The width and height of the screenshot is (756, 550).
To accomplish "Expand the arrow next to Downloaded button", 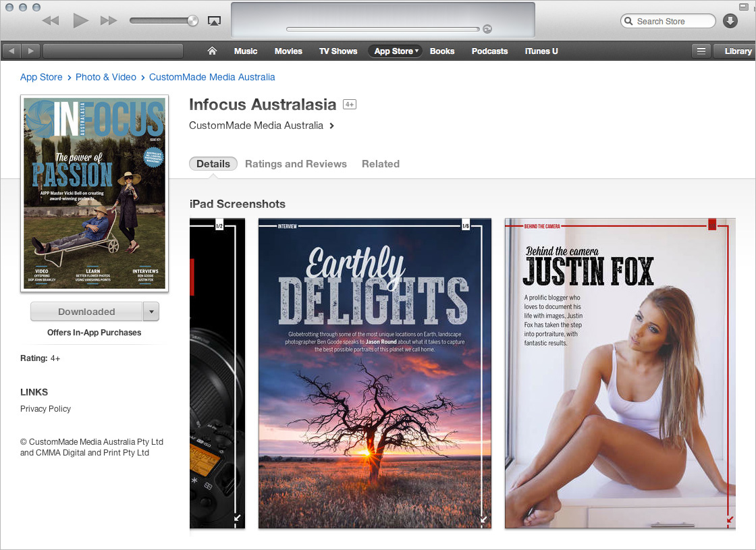I will (151, 312).
